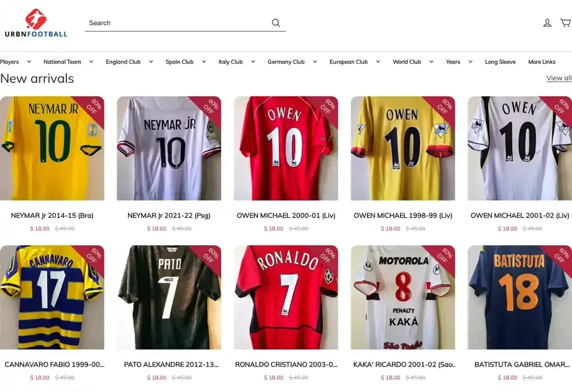
Task: Open the shopping cart icon
Action: coord(565,23)
